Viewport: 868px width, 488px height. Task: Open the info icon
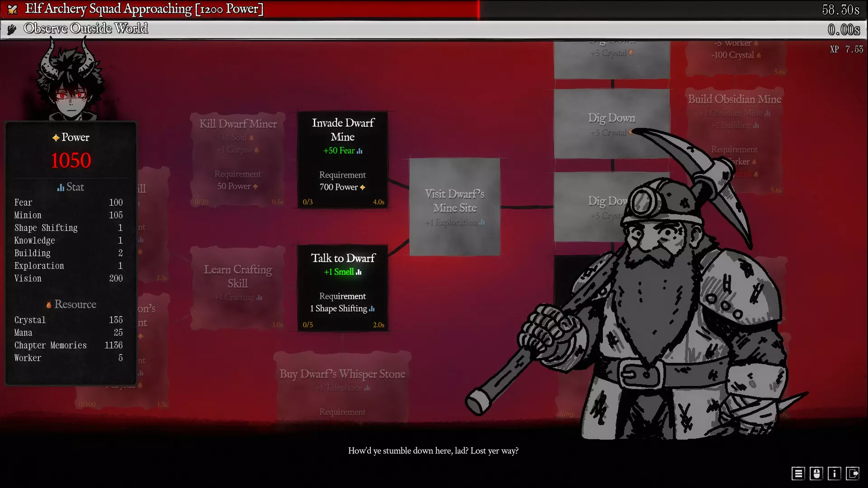834,473
